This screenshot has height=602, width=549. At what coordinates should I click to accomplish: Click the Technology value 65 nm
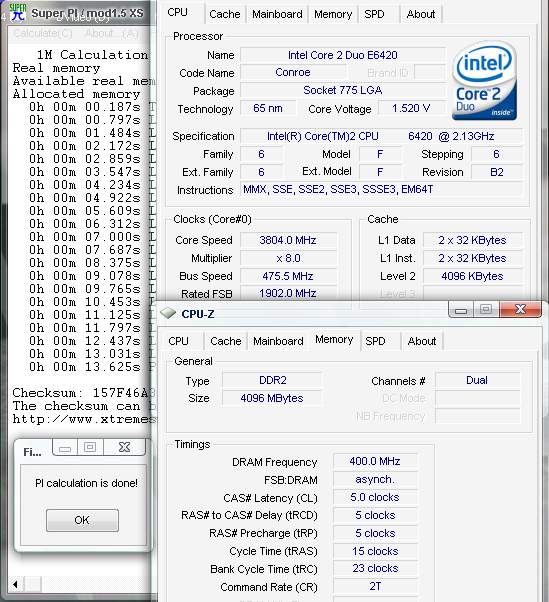click(268, 108)
